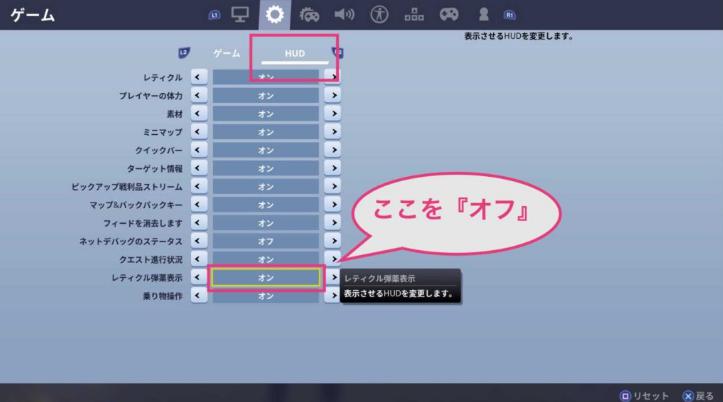Click right arrow for プレイヤーの体力

(x=332, y=95)
